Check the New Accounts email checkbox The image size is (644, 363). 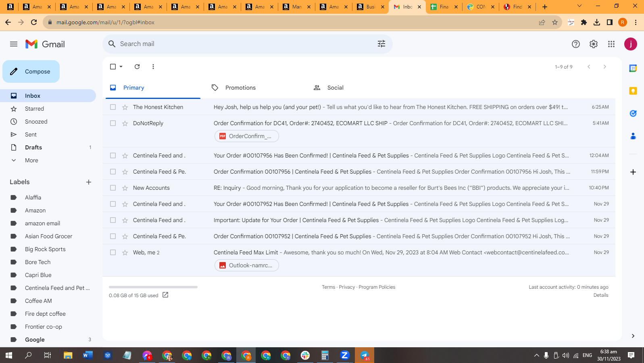[x=113, y=188]
